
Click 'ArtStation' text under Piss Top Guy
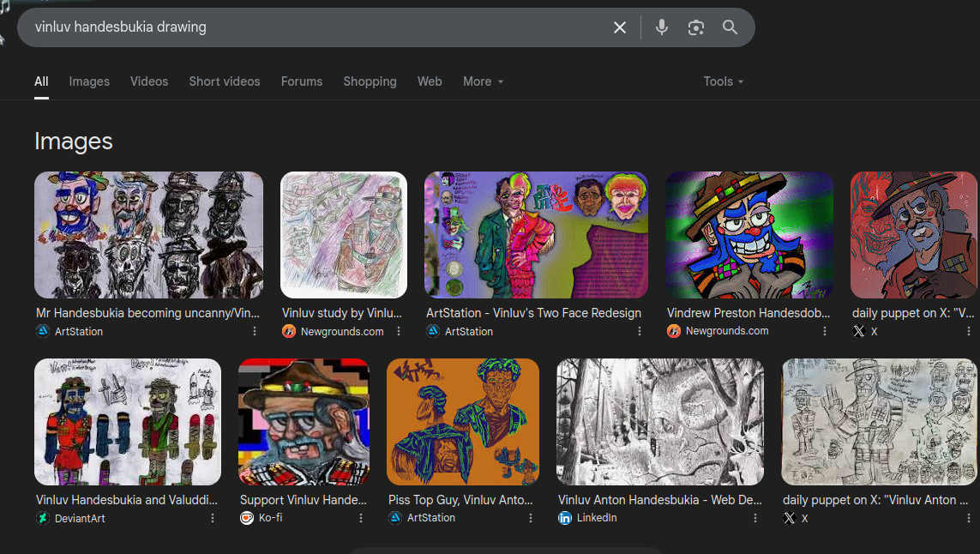[431, 518]
